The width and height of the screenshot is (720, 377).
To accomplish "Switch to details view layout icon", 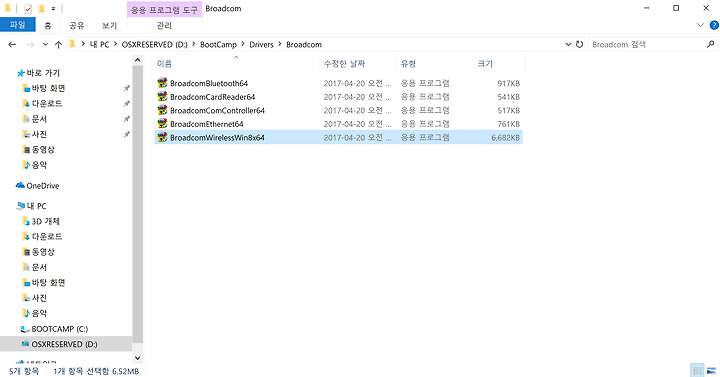I will (x=697, y=371).
